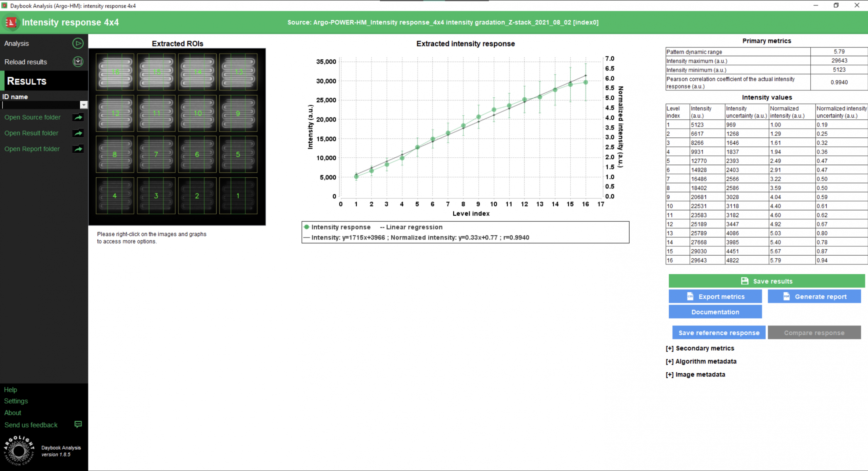
Task: Open the Help menu item
Action: click(11, 390)
